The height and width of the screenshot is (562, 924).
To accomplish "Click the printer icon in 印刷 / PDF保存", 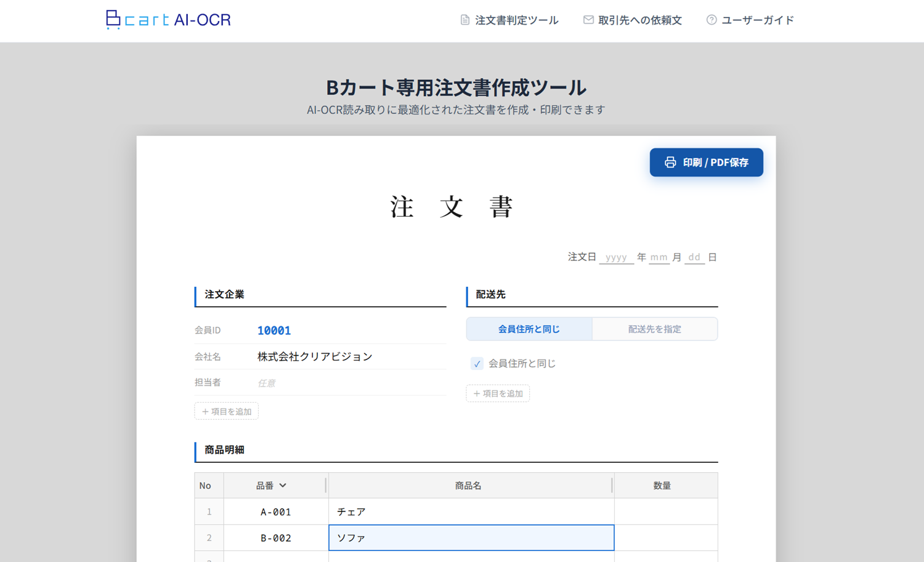I will 670,163.
